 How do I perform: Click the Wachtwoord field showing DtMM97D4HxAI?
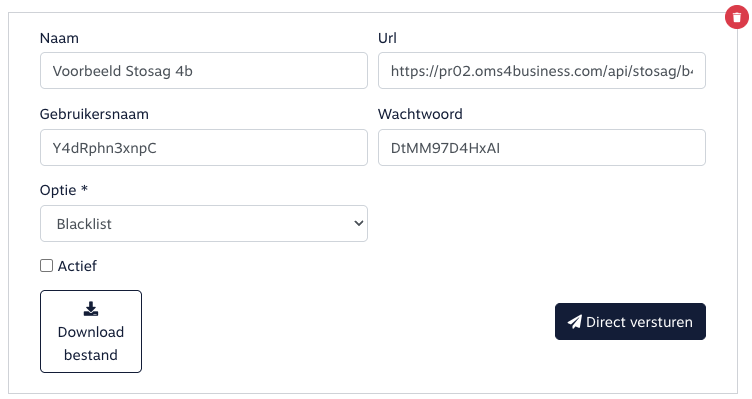[541, 148]
